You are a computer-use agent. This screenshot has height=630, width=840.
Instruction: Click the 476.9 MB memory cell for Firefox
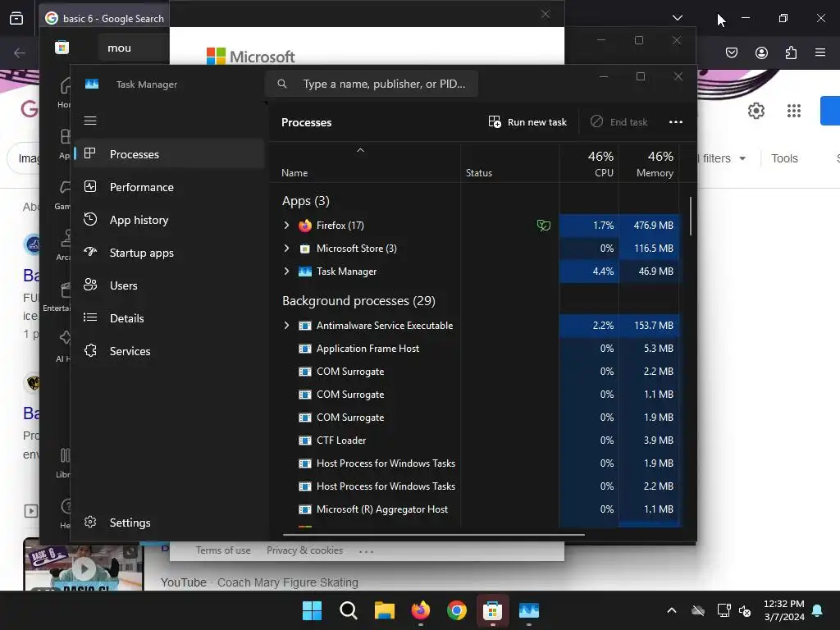pyautogui.click(x=650, y=226)
